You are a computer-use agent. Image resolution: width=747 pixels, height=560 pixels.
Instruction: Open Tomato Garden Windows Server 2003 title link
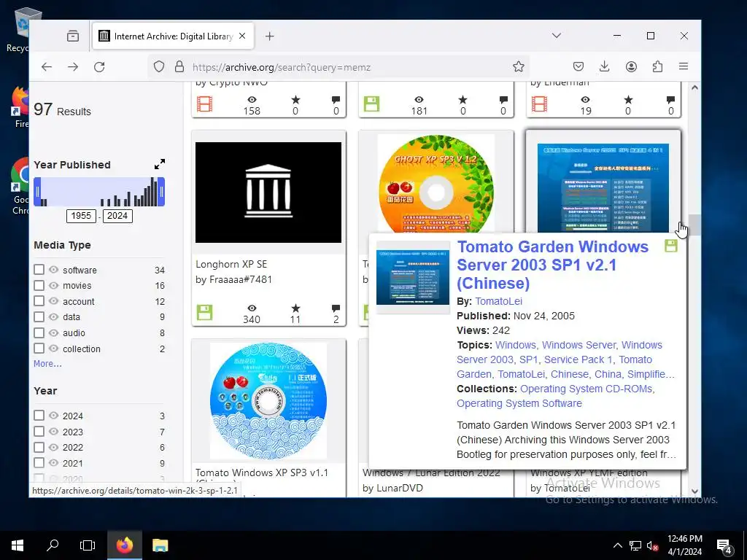point(553,265)
